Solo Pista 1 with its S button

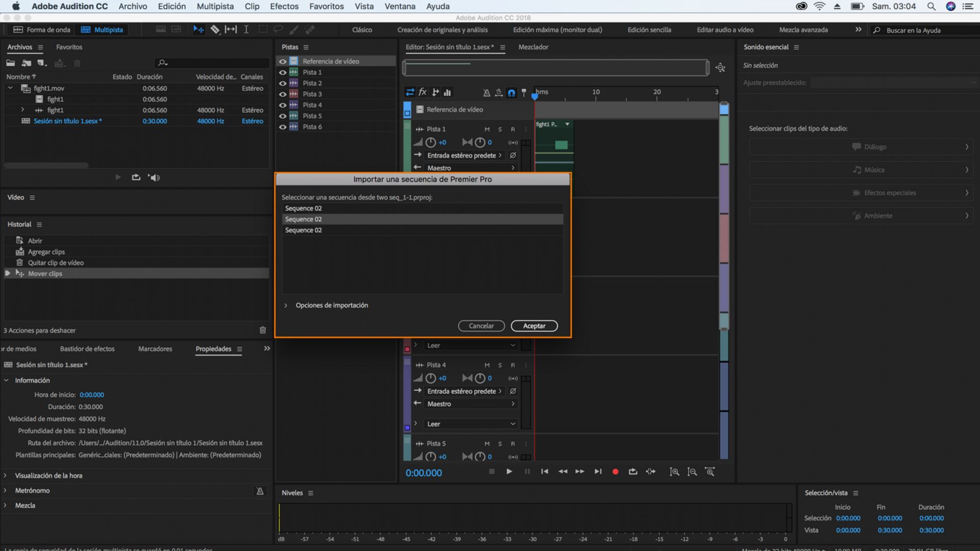[501, 129]
